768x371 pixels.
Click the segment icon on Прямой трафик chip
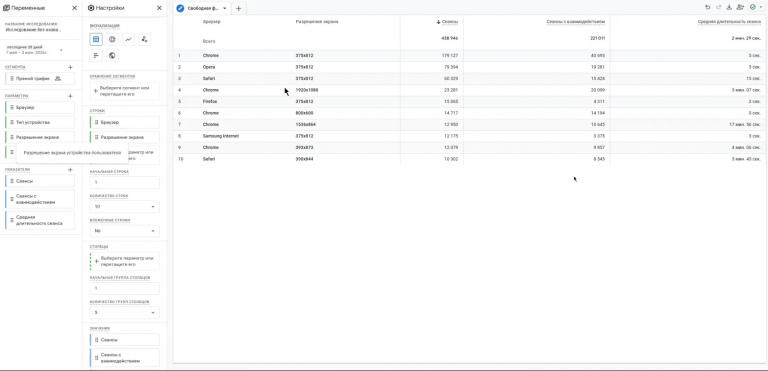[x=58, y=78]
